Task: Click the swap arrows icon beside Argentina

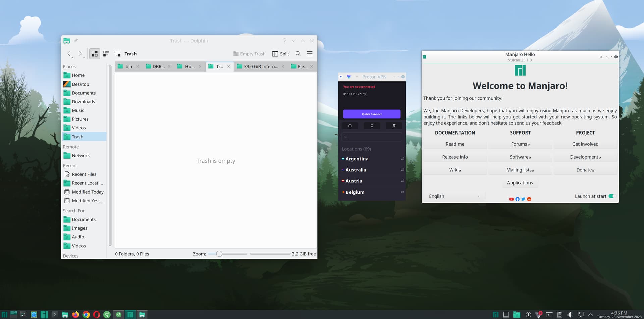Action: (x=402, y=159)
